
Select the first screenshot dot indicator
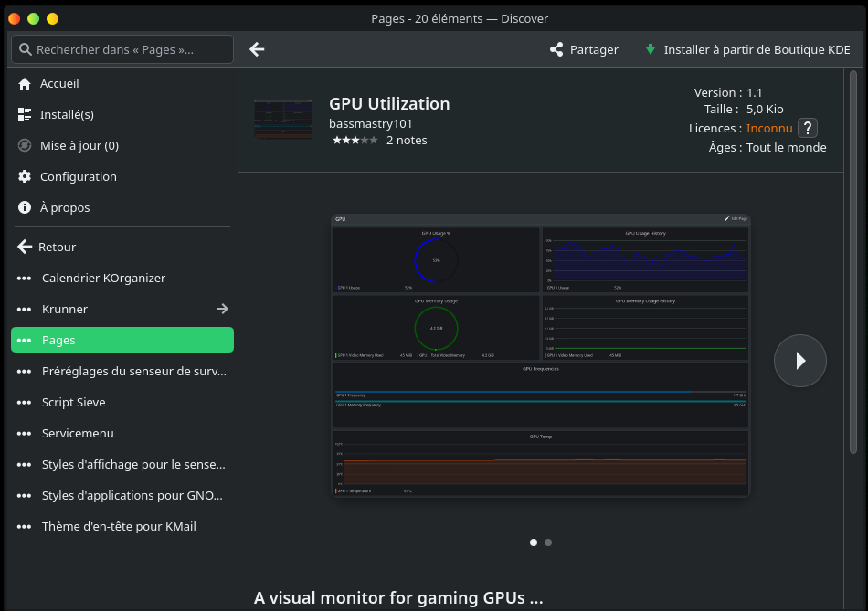click(534, 543)
